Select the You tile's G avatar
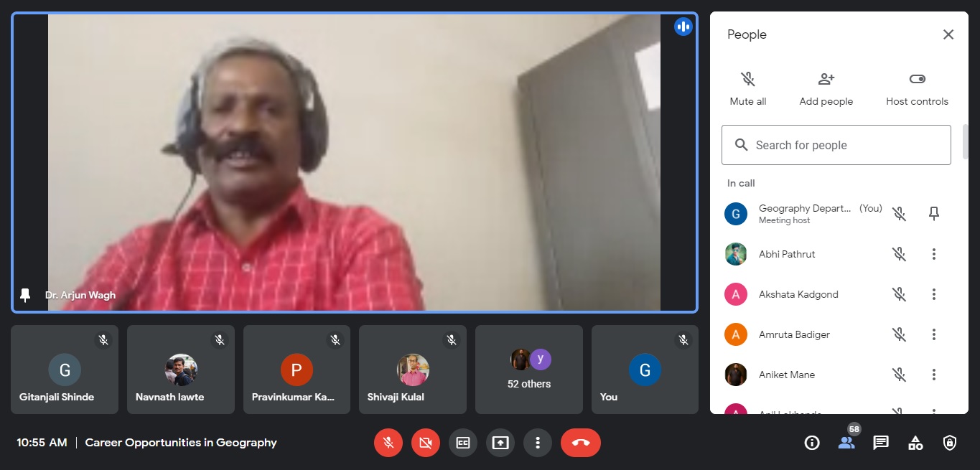980x470 pixels. [645, 370]
